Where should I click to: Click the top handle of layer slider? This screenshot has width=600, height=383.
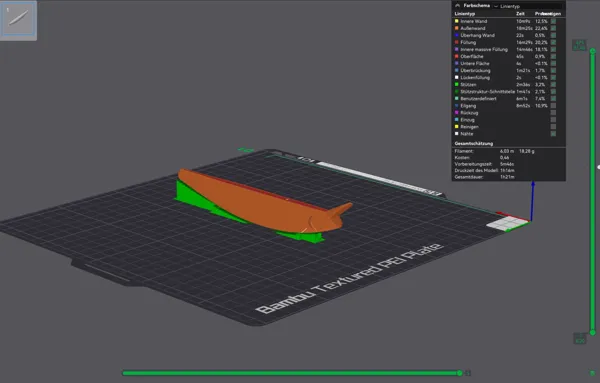[593, 51]
